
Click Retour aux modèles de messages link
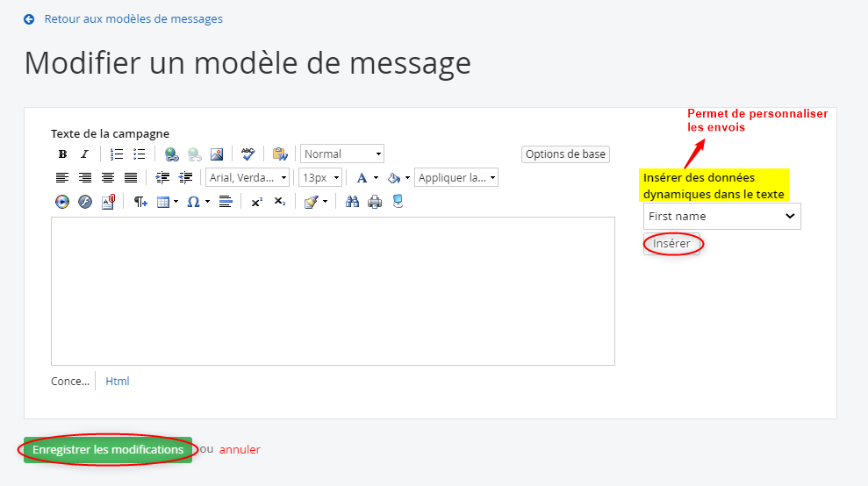pos(133,18)
